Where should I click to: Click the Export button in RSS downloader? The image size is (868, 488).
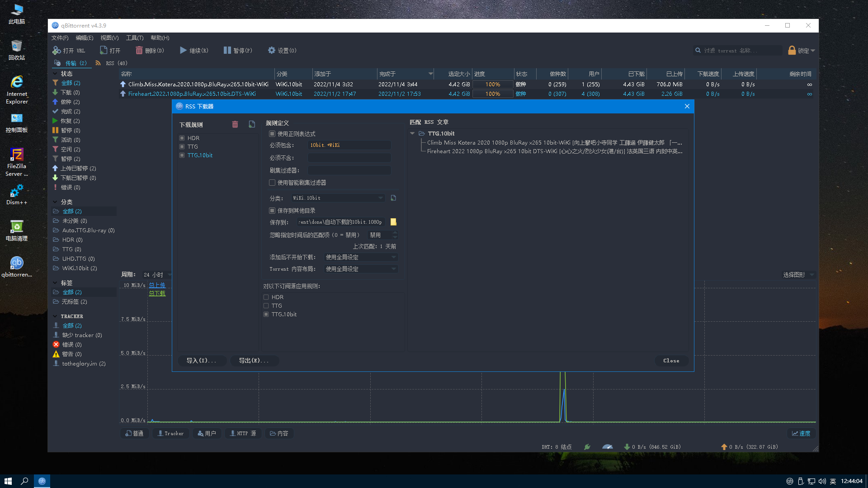pyautogui.click(x=254, y=361)
